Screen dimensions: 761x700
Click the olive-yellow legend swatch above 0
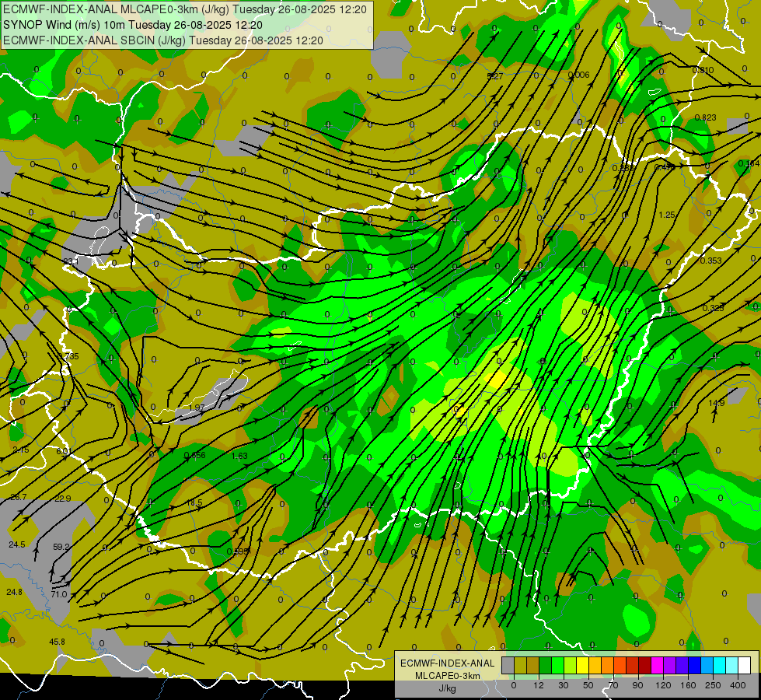coord(521,665)
